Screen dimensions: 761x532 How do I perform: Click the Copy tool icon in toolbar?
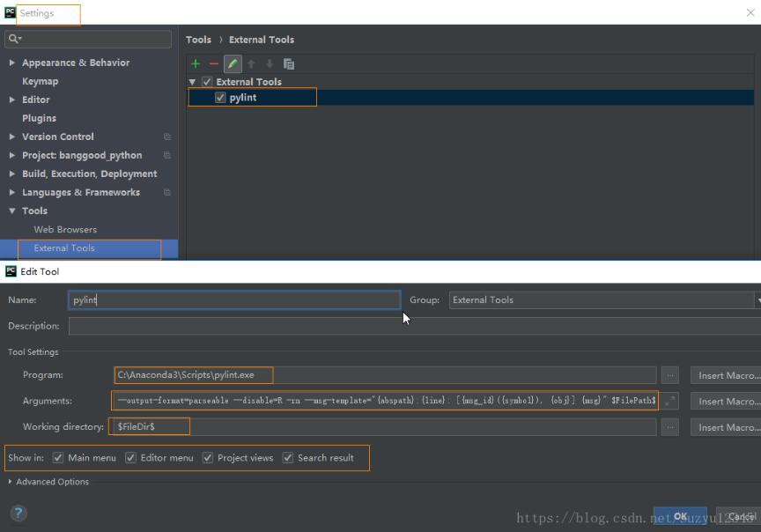(x=289, y=63)
